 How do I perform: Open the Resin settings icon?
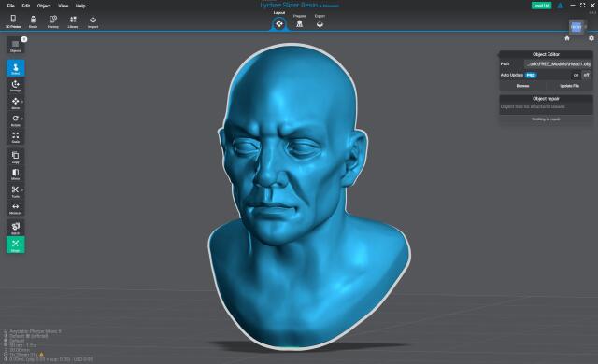[34, 21]
